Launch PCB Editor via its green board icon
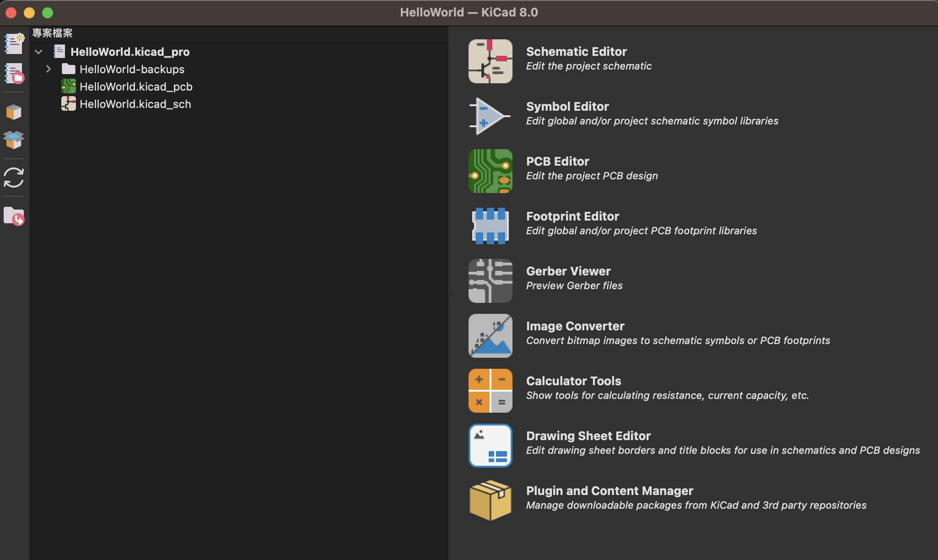The height and width of the screenshot is (560, 938). [x=490, y=171]
